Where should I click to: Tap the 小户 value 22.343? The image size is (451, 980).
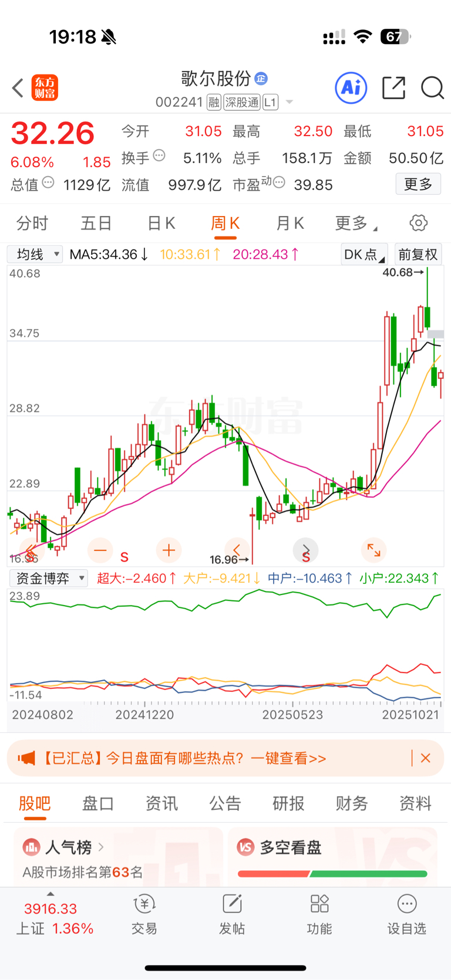pos(399,579)
